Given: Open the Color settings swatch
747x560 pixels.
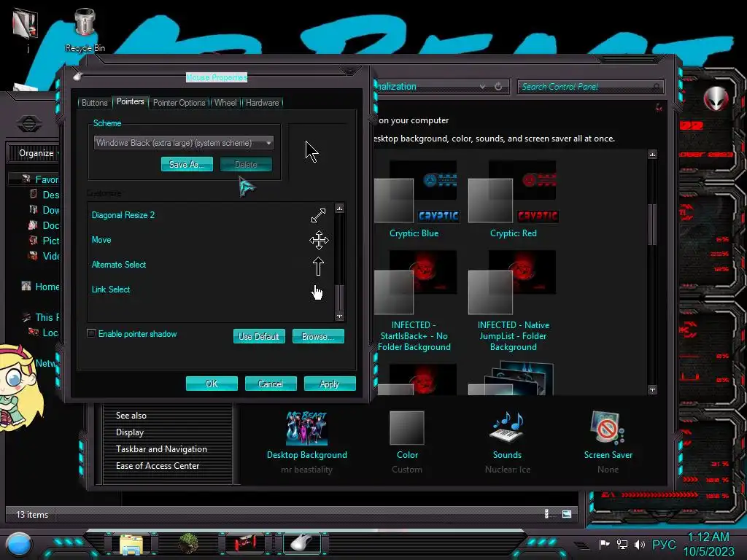Looking at the screenshot, I should tap(407, 427).
